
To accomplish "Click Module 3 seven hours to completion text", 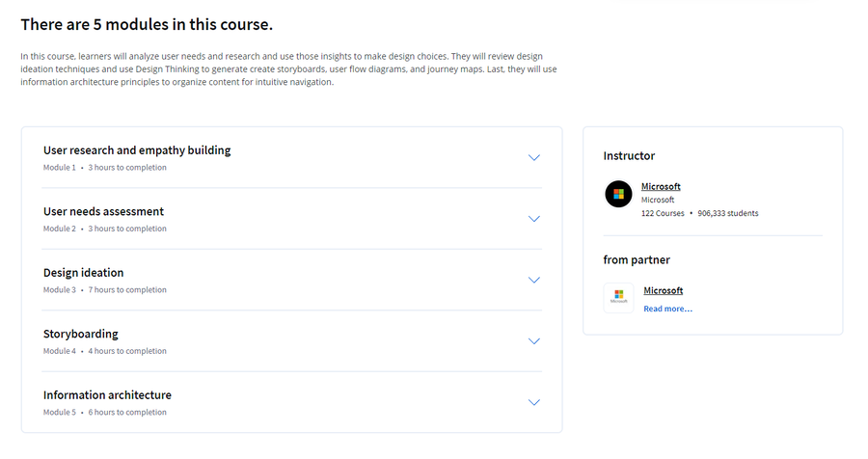I will pos(104,290).
